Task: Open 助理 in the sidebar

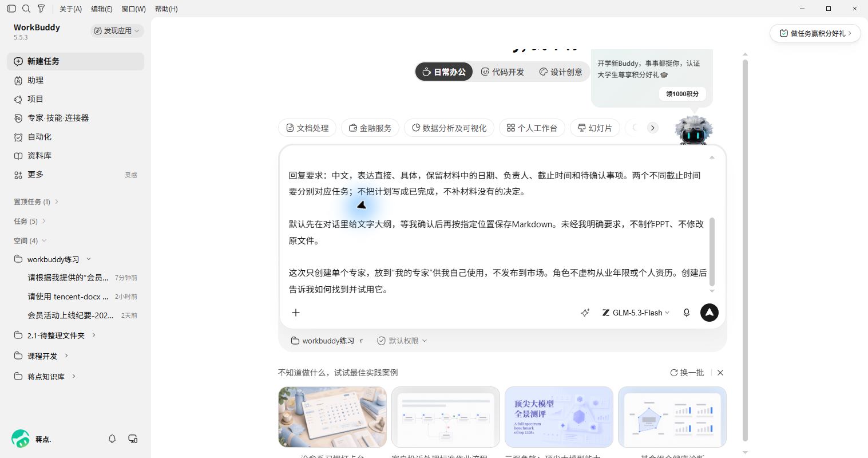Action: [76, 80]
